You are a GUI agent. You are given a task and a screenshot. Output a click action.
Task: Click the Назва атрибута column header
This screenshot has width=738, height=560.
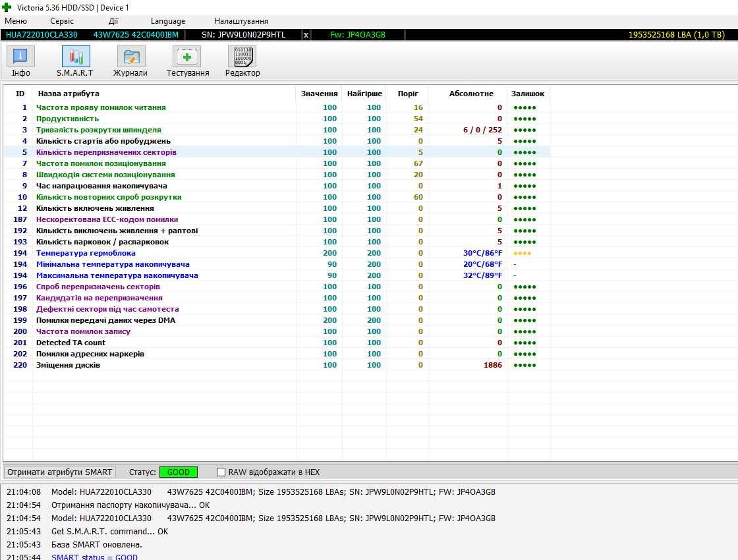(164, 94)
